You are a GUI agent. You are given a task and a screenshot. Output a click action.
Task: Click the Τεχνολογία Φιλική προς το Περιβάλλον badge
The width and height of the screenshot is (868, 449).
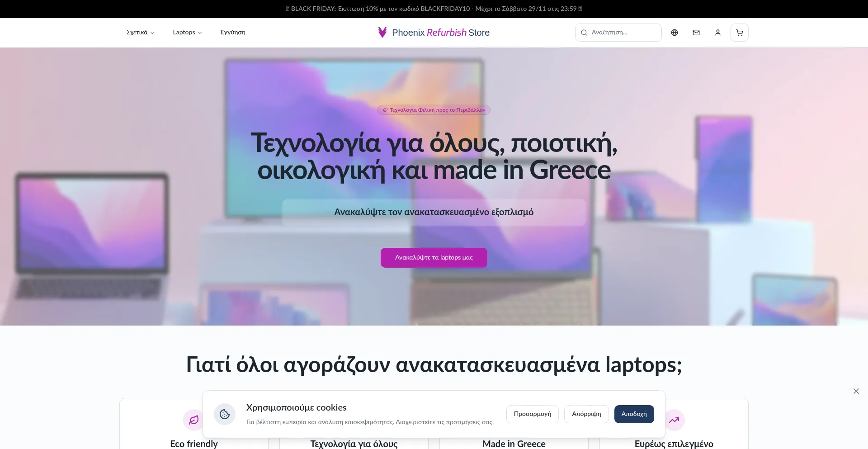coord(434,110)
